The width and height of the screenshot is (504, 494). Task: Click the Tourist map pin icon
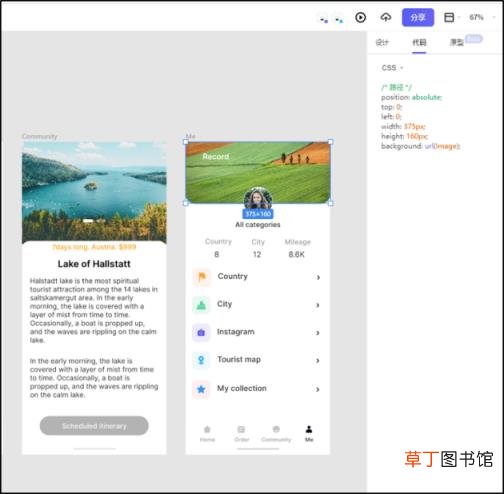click(201, 360)
